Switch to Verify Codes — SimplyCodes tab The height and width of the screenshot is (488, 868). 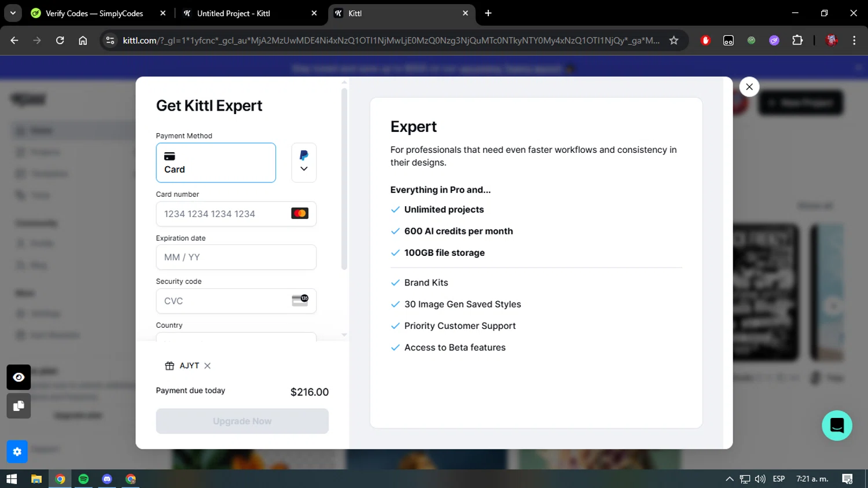point(94,13)
